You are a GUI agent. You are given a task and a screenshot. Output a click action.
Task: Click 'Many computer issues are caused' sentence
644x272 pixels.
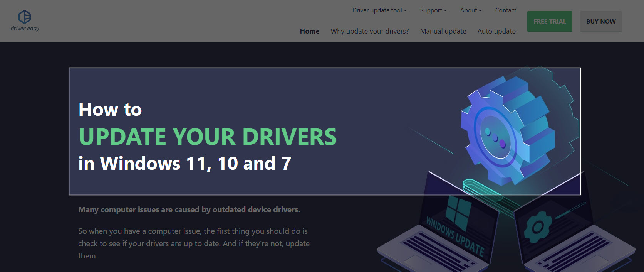[x=189, y=209]
